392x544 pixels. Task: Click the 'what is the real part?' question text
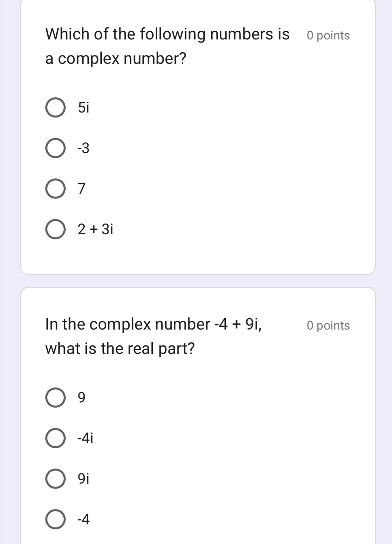tap(120, 348)
